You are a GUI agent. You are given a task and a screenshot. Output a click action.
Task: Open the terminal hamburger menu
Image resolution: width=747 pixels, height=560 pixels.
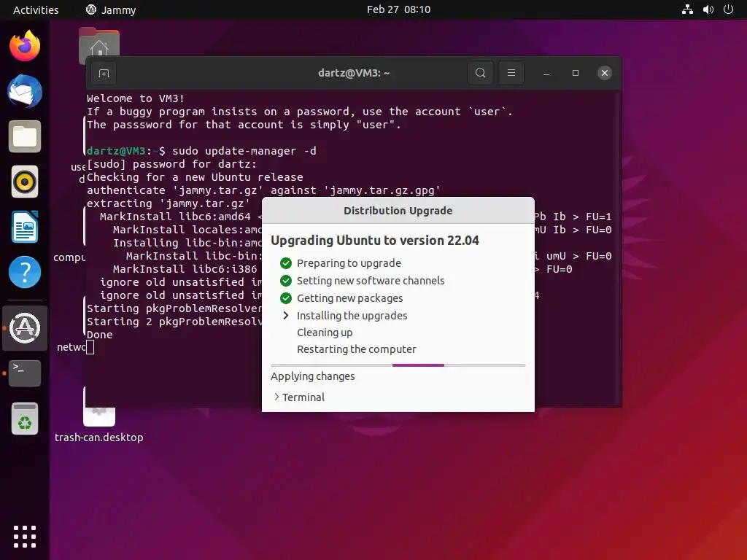tap(511, 73)
